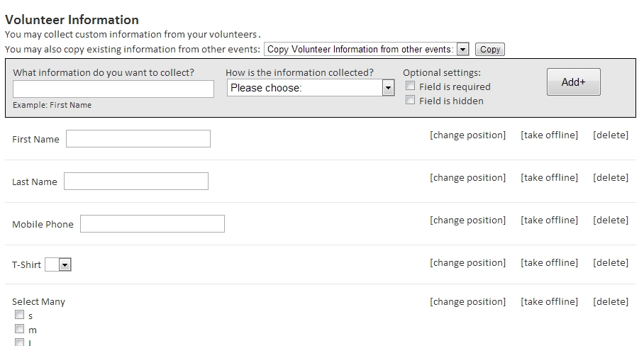Delete the Select Many field
The height and width of the screenshot is (346, 644).
pyautogui.click(x=610, y=301)
